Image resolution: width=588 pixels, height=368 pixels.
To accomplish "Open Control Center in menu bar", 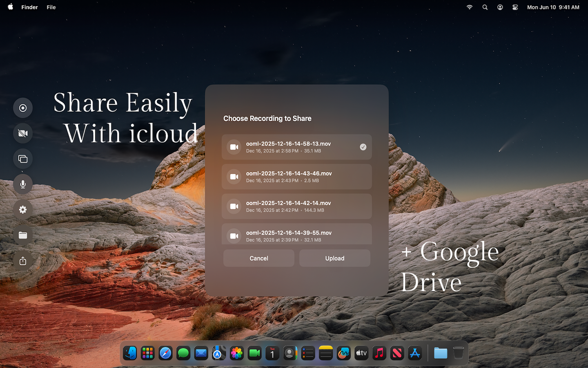I will pos(515,7).
